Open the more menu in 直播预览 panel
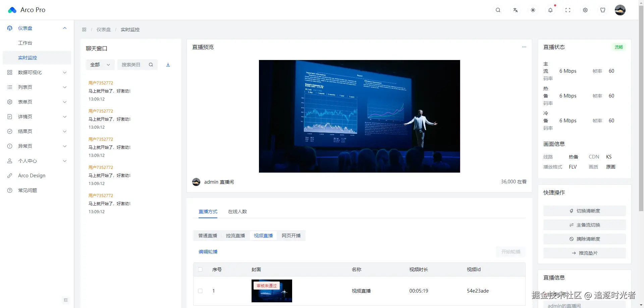Image resolution: width=644 pixels, height=308 pixels. pos(524,47)
